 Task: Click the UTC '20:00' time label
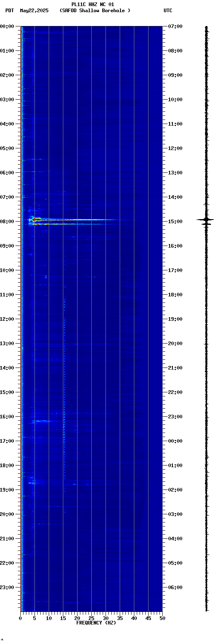175,344
